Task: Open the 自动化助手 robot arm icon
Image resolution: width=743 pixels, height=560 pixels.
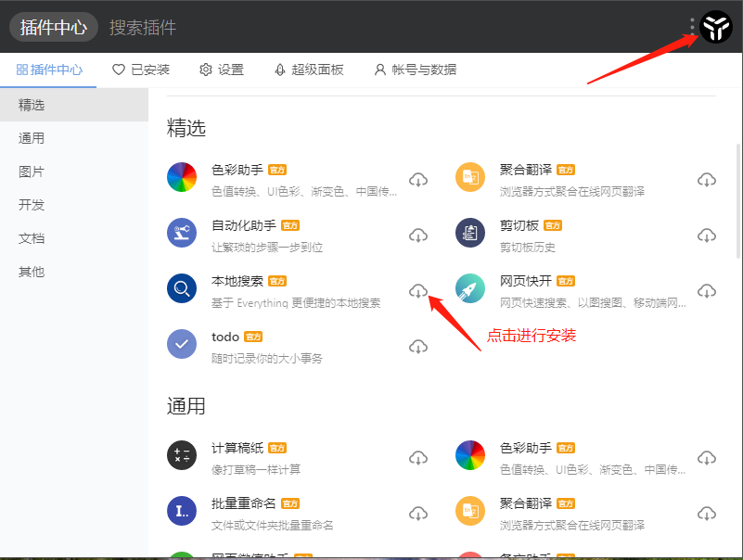Action: pos(182,233)
